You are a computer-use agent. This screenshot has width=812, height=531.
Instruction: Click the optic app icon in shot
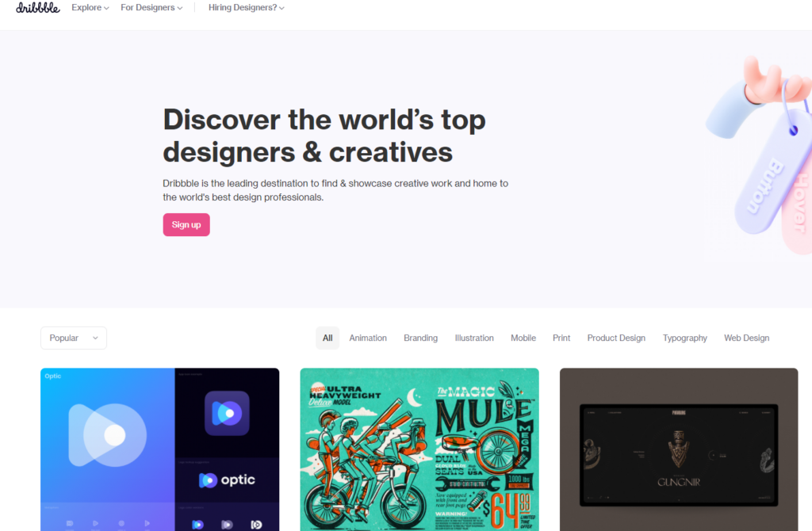coord(227,413)
